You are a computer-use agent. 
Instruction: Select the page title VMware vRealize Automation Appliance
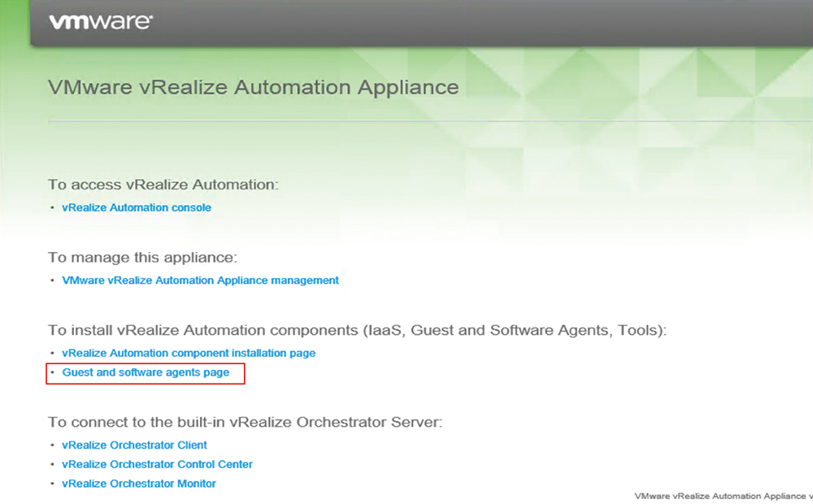[254, 87]
